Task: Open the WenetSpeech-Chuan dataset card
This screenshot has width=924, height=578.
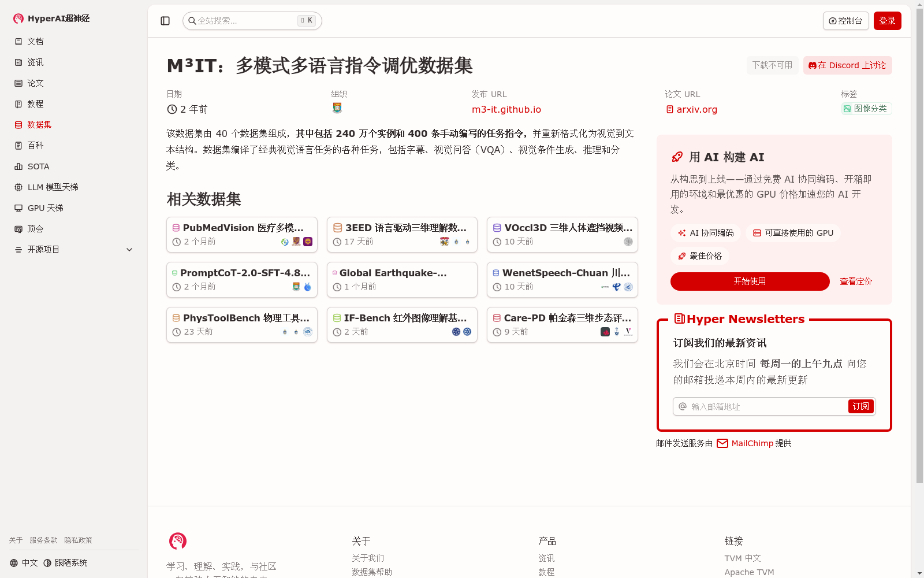Action: tap(562, 280)
